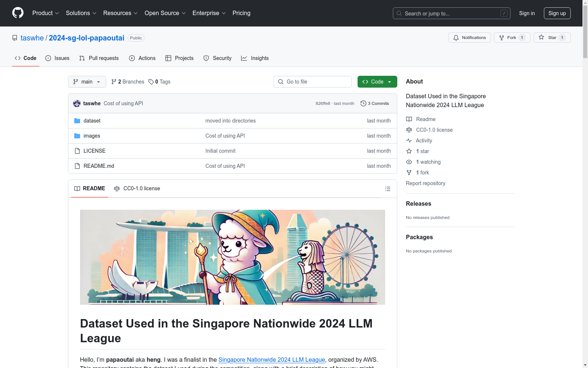Click Report repository

(x=426, y=183)
